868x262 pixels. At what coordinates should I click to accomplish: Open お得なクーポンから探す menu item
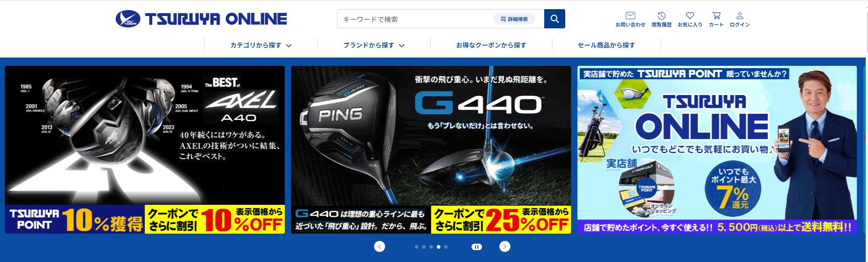(491, 45)
